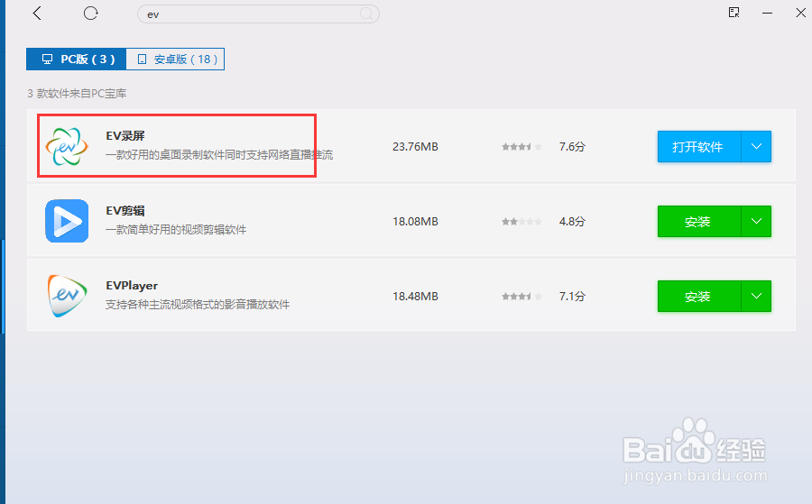
Task: Click the 7.1分 score text
Action: (572, 296)
